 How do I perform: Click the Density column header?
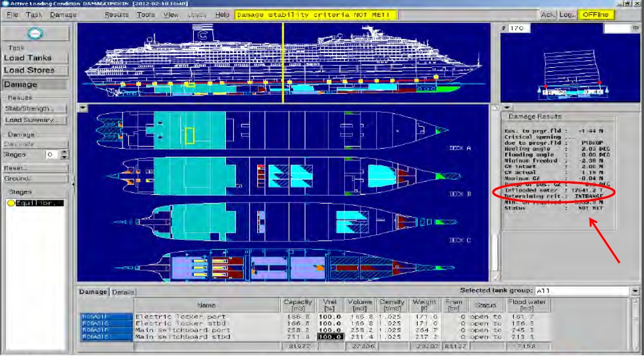tap(392, 305)
